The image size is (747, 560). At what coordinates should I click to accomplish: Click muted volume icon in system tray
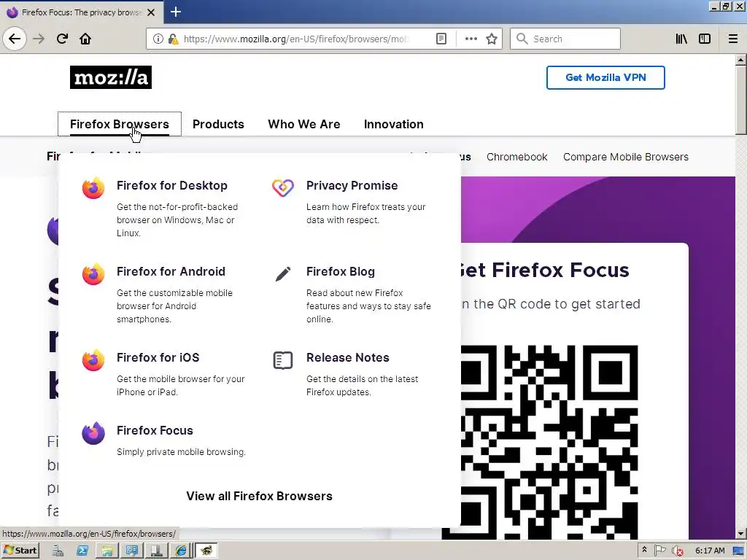click(677, 551)
